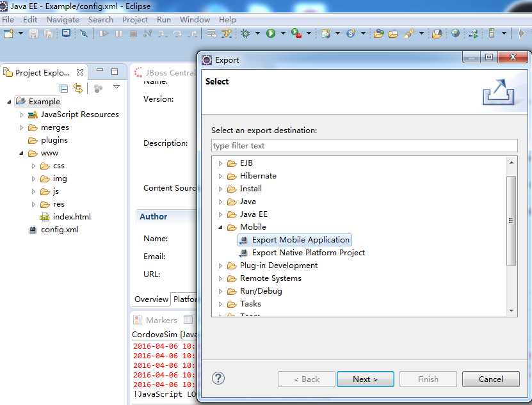
Task: Open the Run menu
Action: pos(163,20)
